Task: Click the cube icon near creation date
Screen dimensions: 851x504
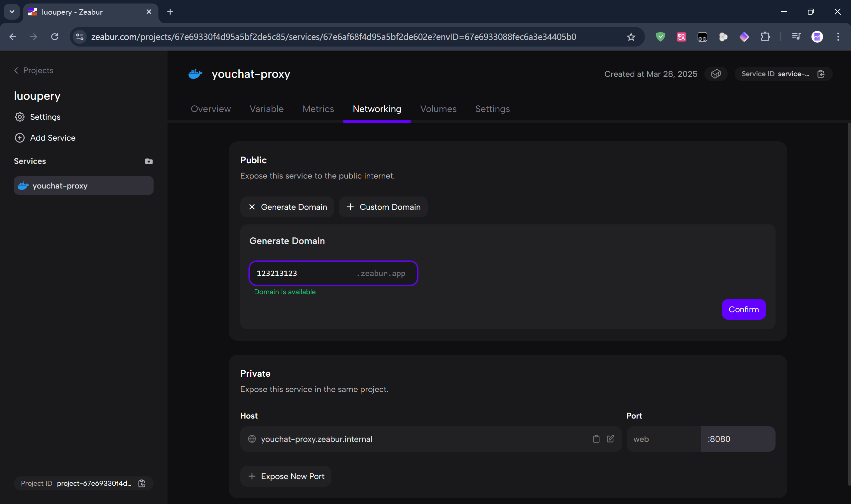Action: tap(716, 74)
